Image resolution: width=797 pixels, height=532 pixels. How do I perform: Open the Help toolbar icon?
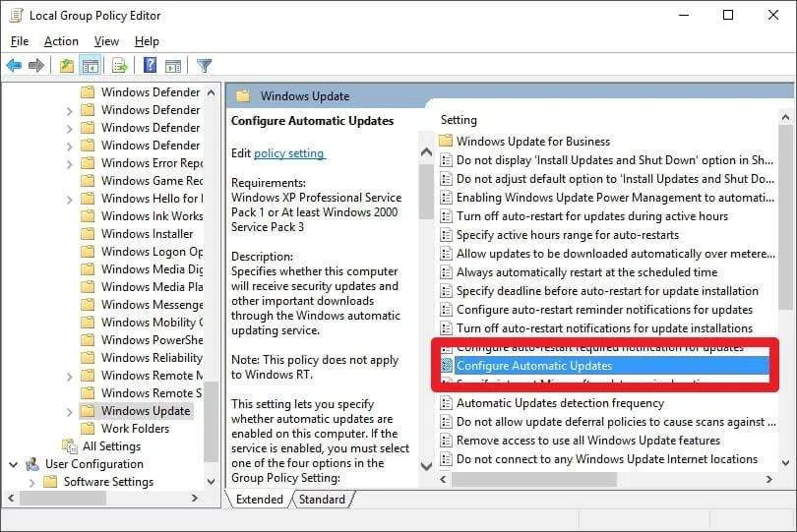click(x=150, y=65)
